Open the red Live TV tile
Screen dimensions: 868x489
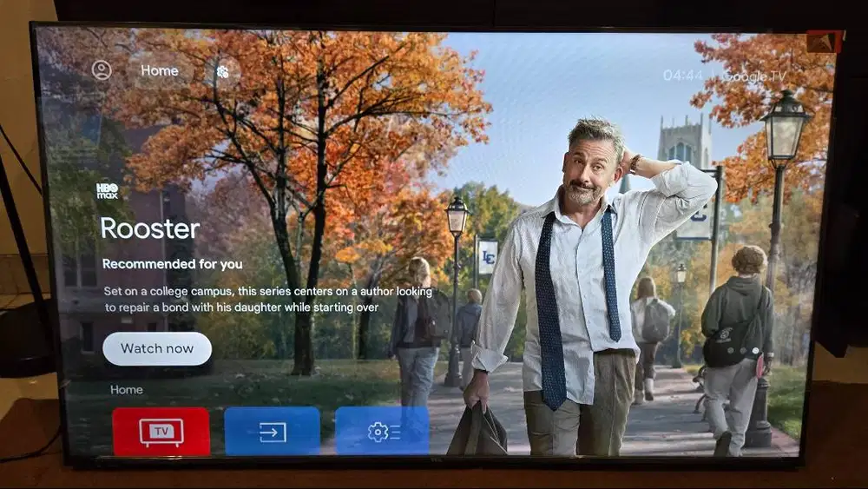pos(161,432)
